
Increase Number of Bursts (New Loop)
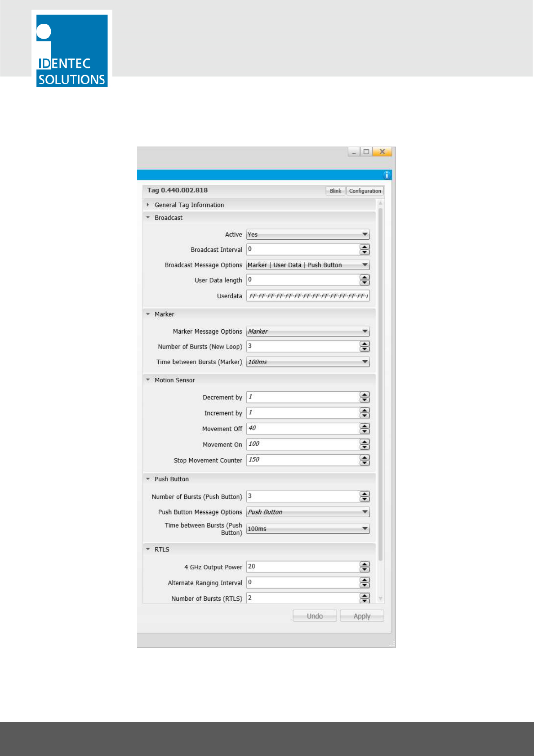(365, 344)
